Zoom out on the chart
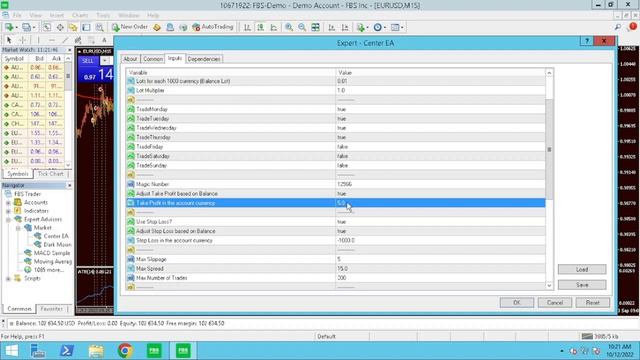 [302, 27]
